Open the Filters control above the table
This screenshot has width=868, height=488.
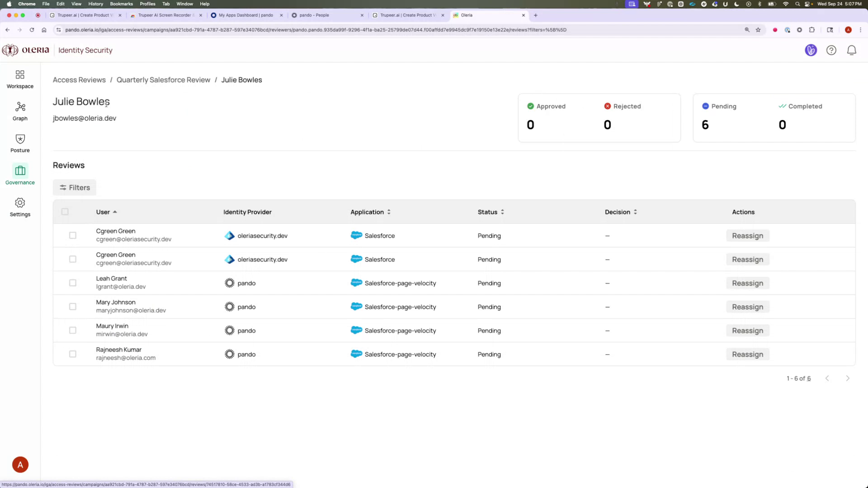pyautogui.click(x=74, y=187)
